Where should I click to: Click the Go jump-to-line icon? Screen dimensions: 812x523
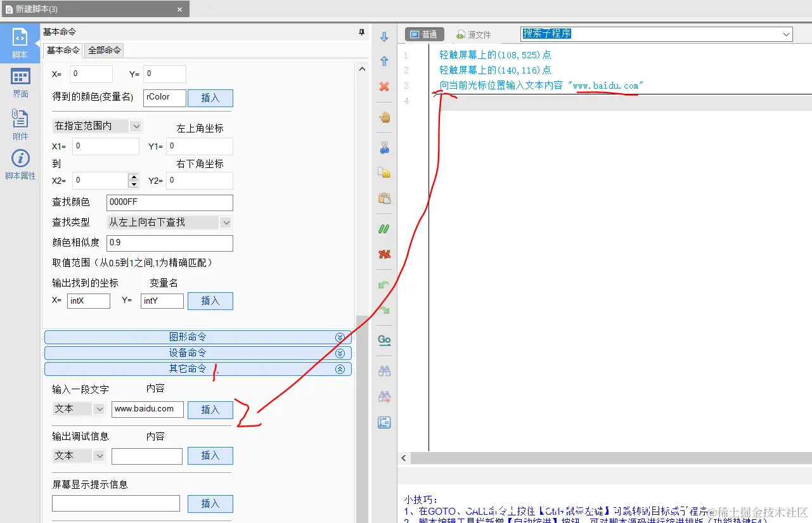(384, 340)
